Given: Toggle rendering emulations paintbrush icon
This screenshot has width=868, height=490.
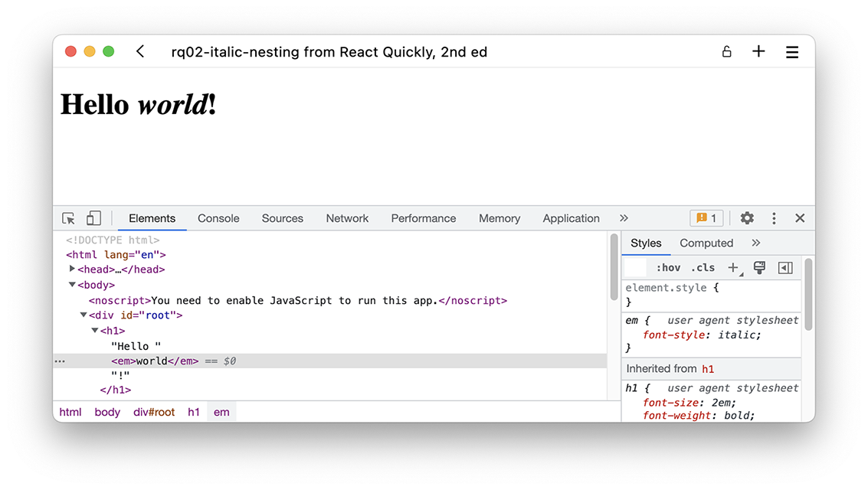Looking at the screenshot, I should [x=759, y=267].
